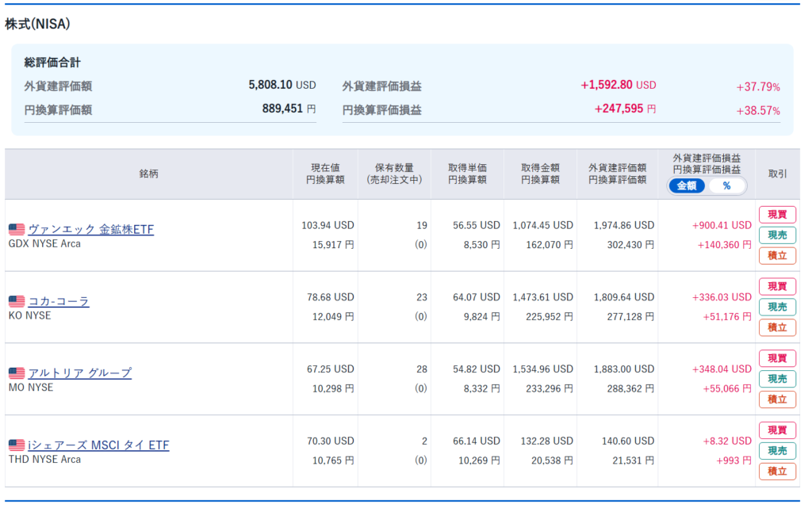The width and height of the screenshot is (812, 512).
Task: Sell THD ETF using 現売
Action: click(x=777, y=451)
